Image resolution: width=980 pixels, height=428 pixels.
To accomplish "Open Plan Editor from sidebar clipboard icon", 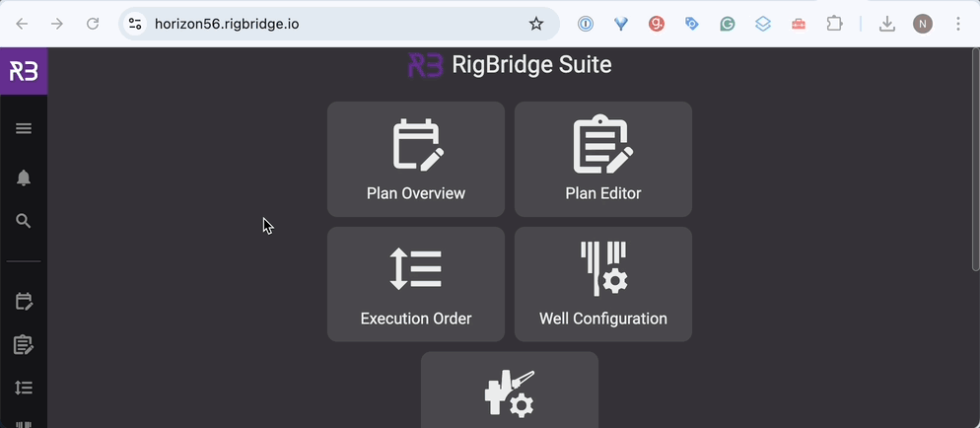I will tap(24, 344).
